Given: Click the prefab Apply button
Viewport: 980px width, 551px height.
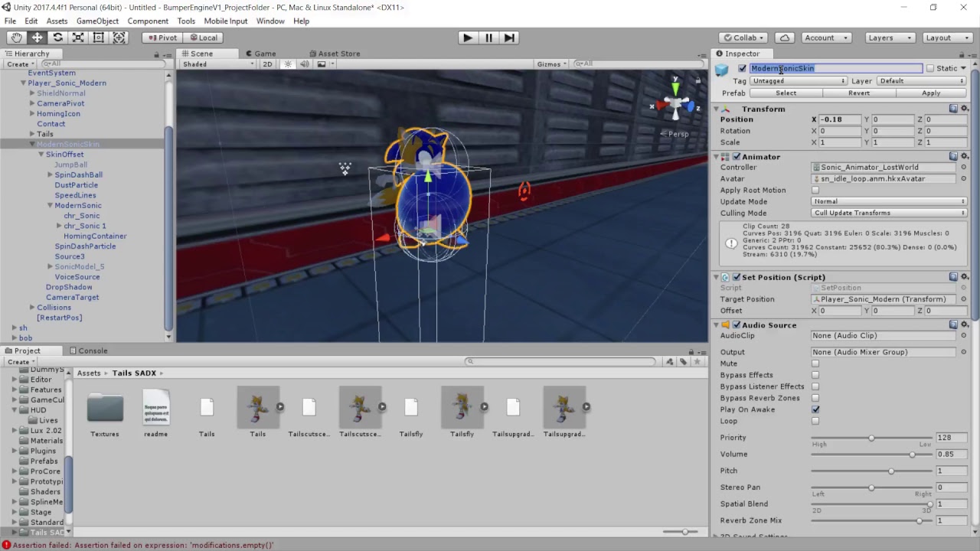Looking at the screenshot, I should 931,93.
